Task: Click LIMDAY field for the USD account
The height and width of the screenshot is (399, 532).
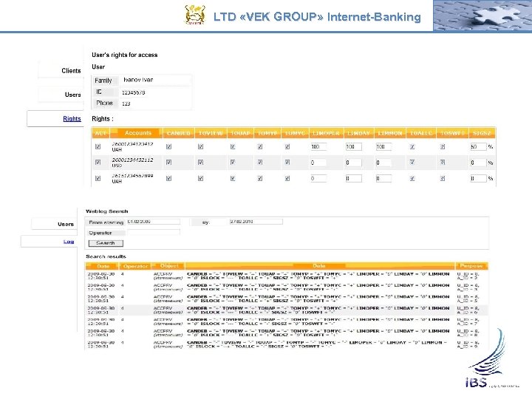Action: 354,163
